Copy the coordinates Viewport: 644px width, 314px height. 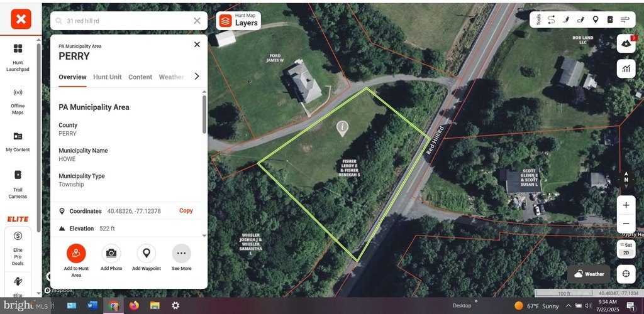pyautogui.click(x=186, y=211)
